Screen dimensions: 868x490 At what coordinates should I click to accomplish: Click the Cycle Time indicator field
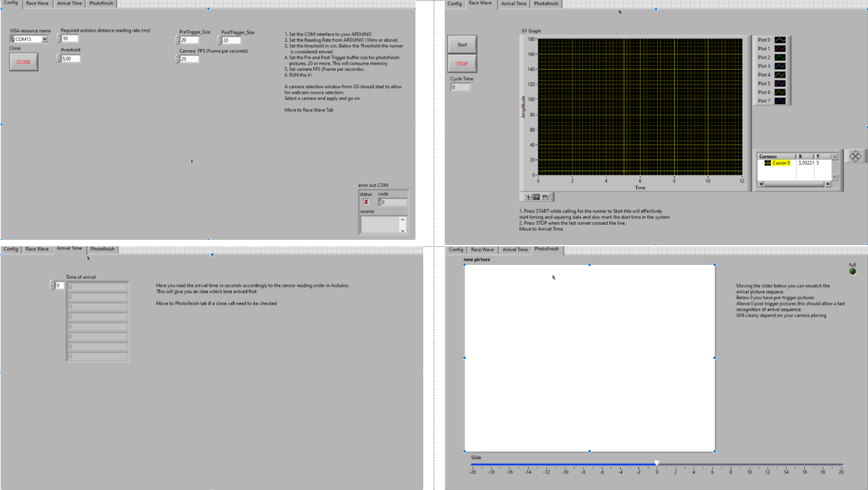click(460, 87)
